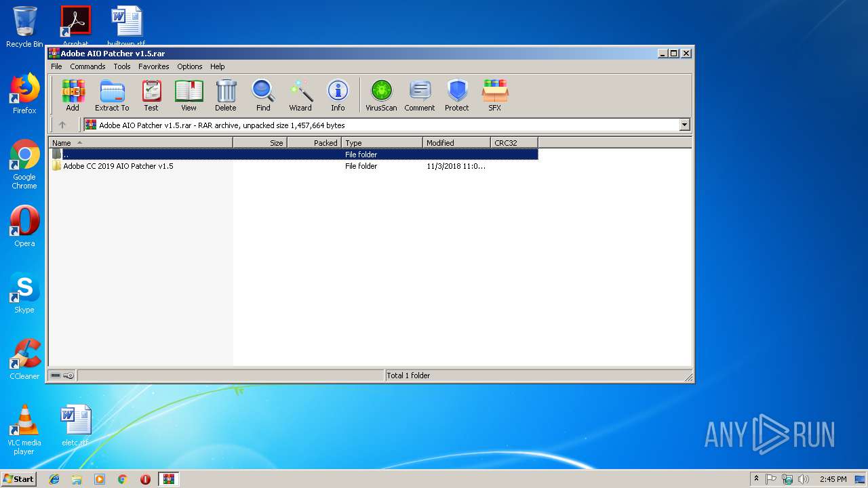Open Acrobat desktop shortcut
The image size is (868, 488).
[x=75, y=26]
